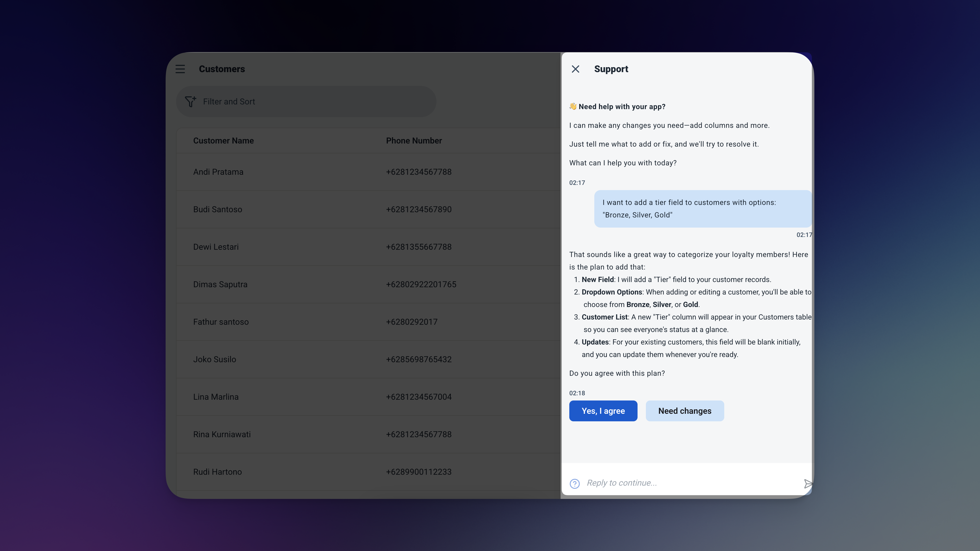The height and width of the screenshot is (551, 980).
Task: Select the Budi Santoso customer row
Action: tap(218, 209)
